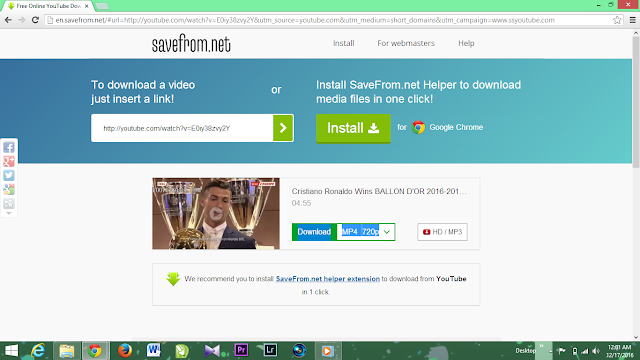Open Visual Studio from taskbar
640x360 pixels.
pos(212,351)
